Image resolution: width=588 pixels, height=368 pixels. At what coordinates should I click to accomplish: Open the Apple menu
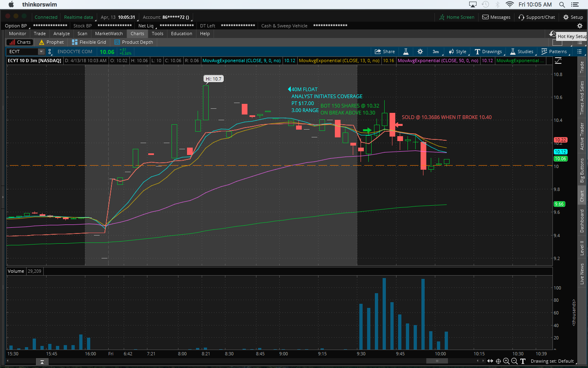click(x=11, y=4)
